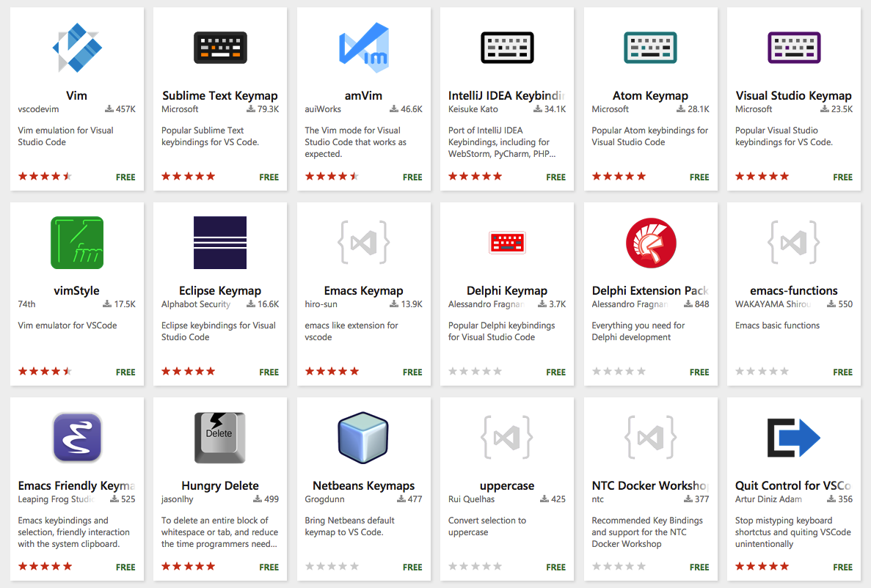871x588 pixels.
Task: Click the Netbeans Keymaps title
Action: pyautogui.click(x=364, y=485)
